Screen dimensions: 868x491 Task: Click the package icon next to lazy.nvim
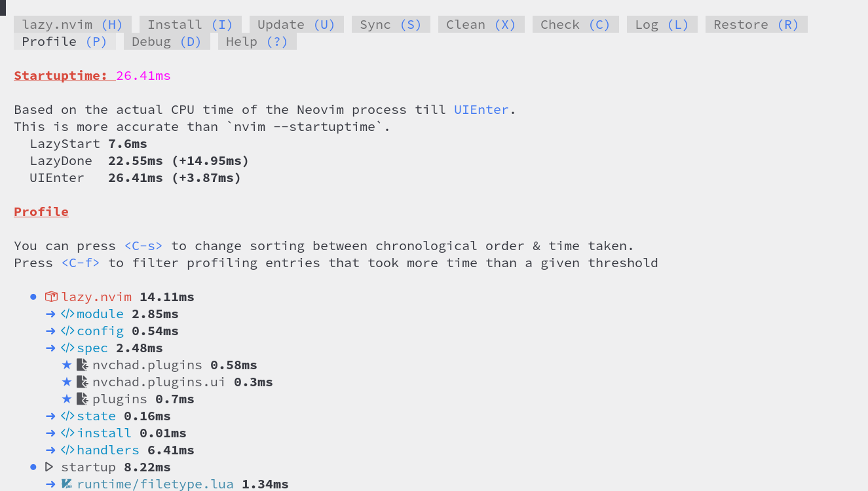tap(50, 297)
